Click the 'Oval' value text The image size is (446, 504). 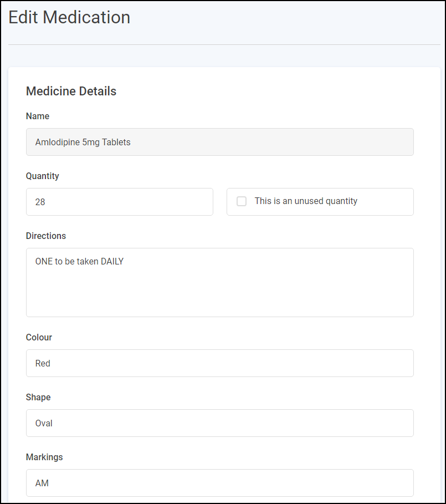pyautogui.click(x=44, y=423)
